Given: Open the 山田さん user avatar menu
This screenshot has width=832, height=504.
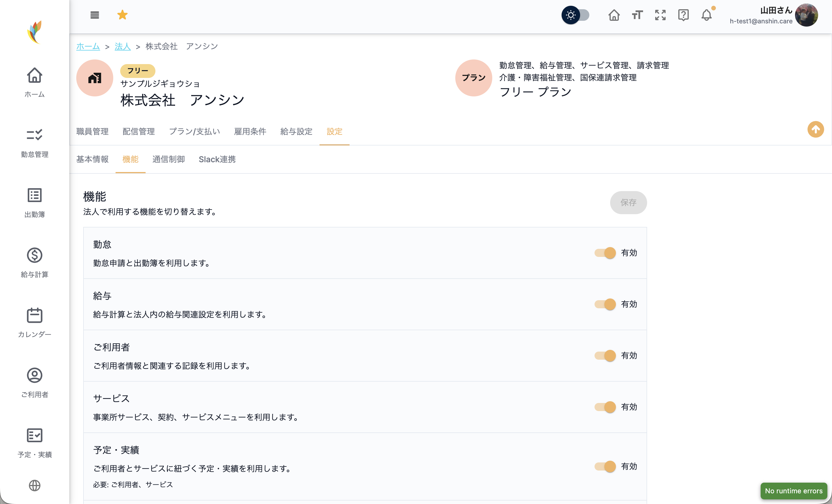Looking at the screenshot, I should pos(806,15).
